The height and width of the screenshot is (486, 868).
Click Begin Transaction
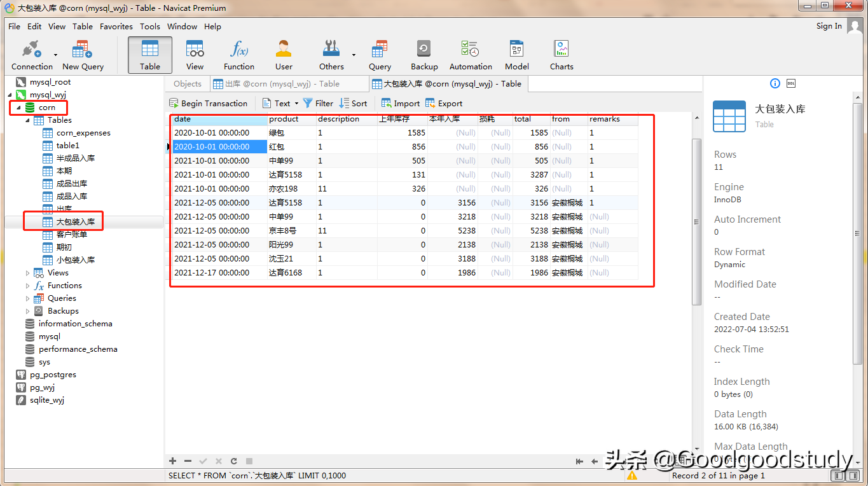click(209, 103)
